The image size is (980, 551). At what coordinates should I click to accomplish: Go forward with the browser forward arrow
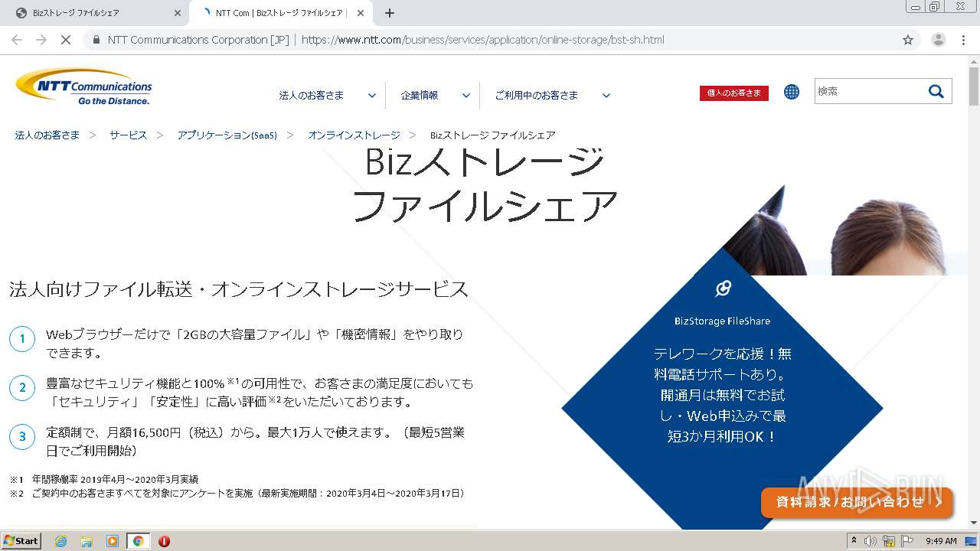point(41,40)
